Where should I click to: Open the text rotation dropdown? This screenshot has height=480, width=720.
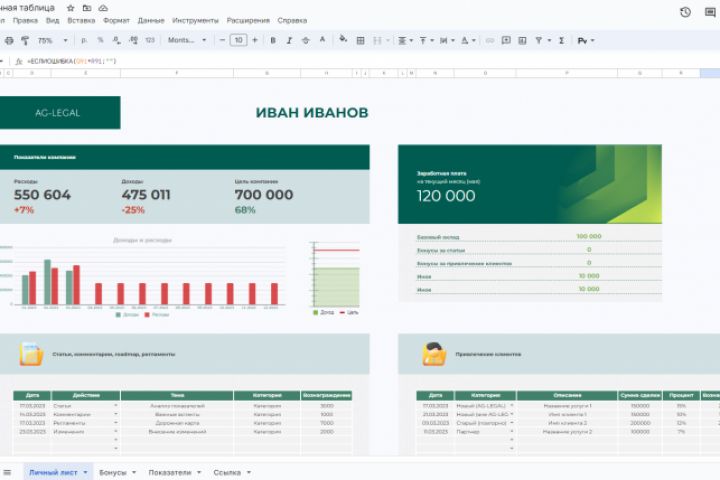(x=468, y=40)
